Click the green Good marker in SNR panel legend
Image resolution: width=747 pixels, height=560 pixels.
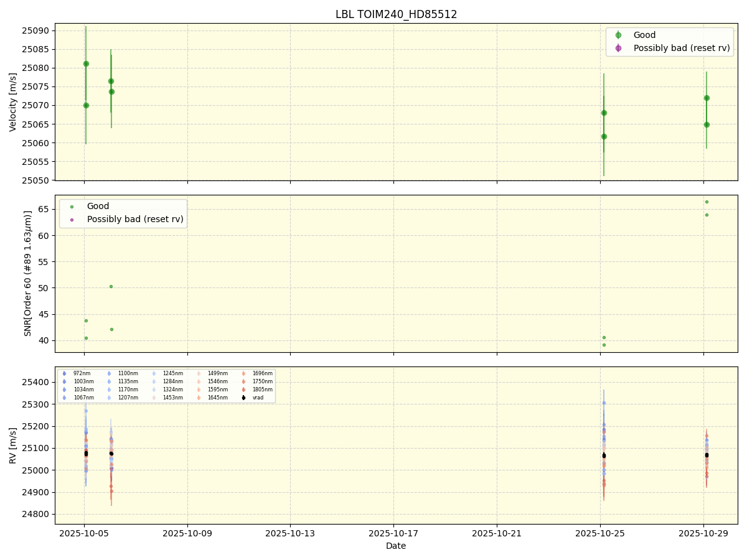click(72, 207)
